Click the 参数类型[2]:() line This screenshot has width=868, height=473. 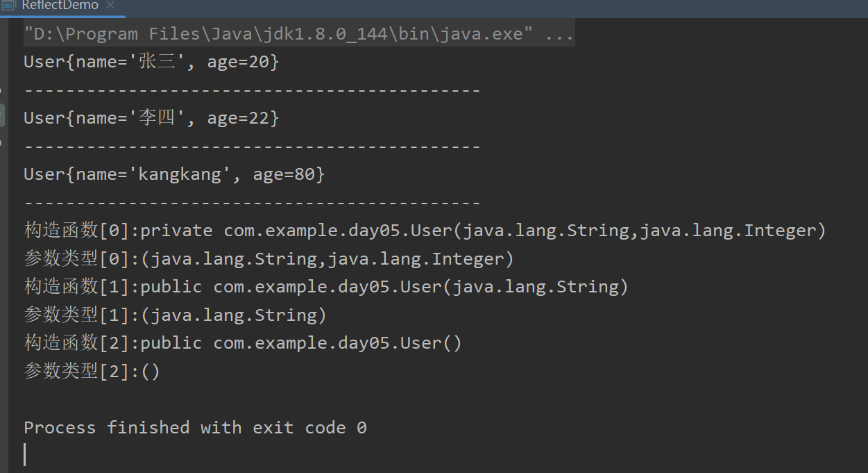92,372
